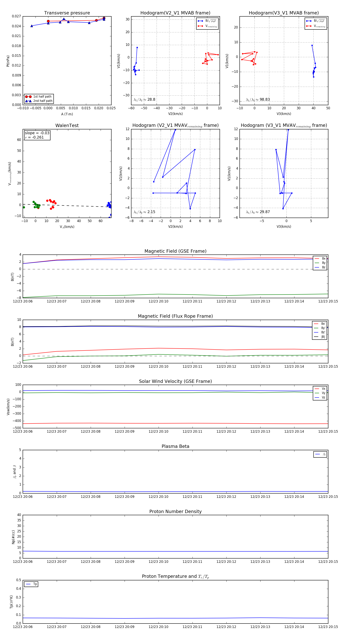The width and height of the screenshot is (351, 644).
Task: Click the "Proton Number Density" title
Action: (175, 511)
